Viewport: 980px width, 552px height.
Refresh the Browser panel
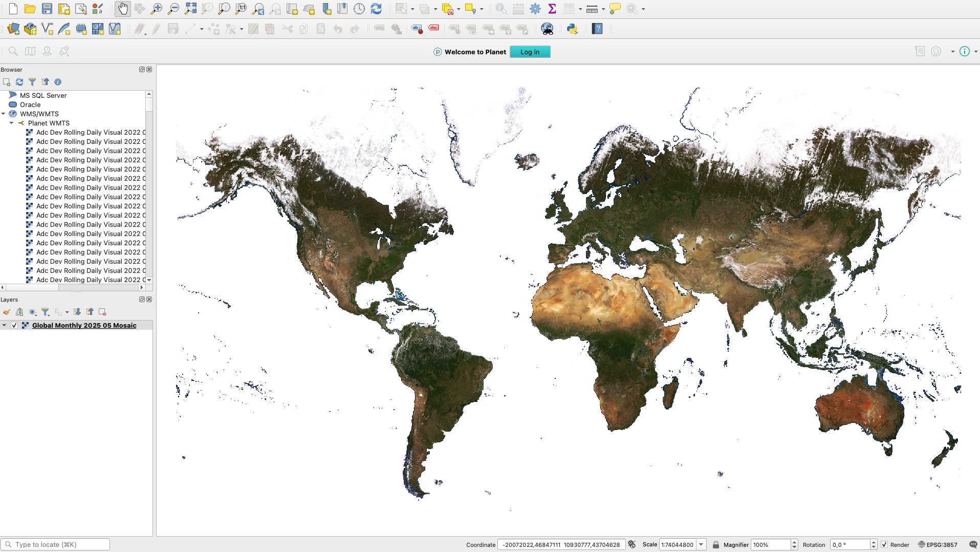19,82
